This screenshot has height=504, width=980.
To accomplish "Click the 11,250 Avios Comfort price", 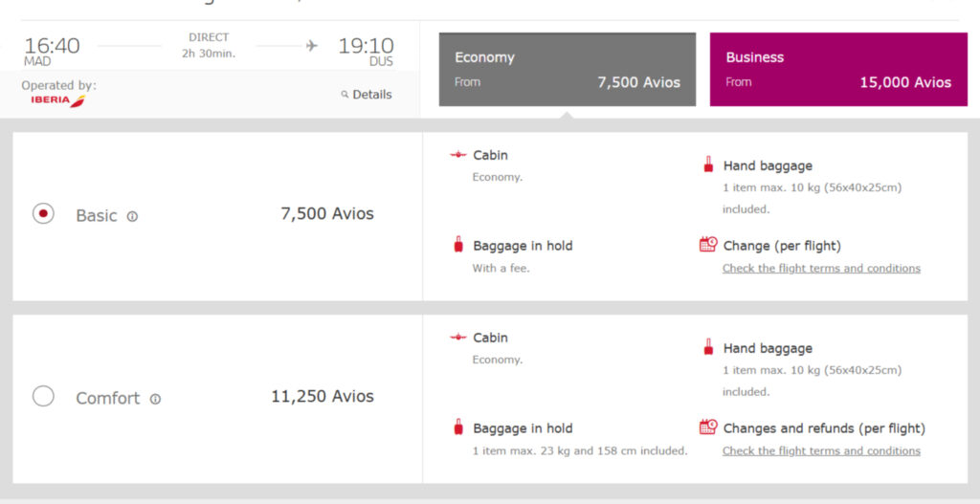I will pos(323,397).
